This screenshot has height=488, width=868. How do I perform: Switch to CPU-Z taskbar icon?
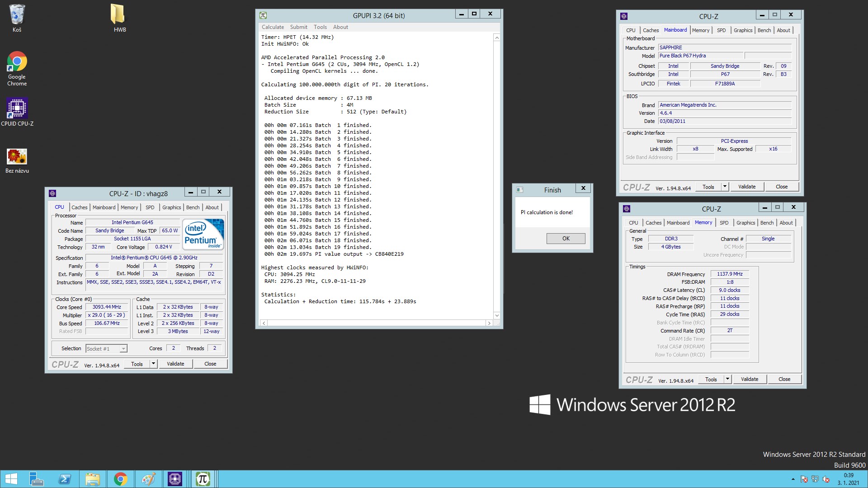(175, 479)
